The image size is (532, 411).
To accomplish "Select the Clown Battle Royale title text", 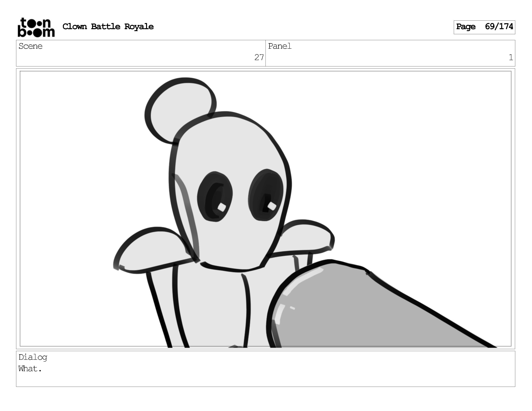I will click(x=108, y=27).
